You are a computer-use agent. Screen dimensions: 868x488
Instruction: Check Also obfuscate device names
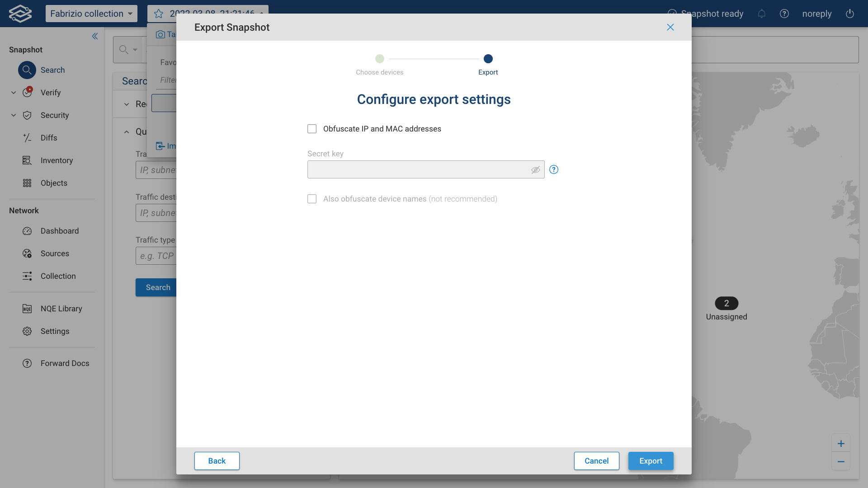(311, 199)
